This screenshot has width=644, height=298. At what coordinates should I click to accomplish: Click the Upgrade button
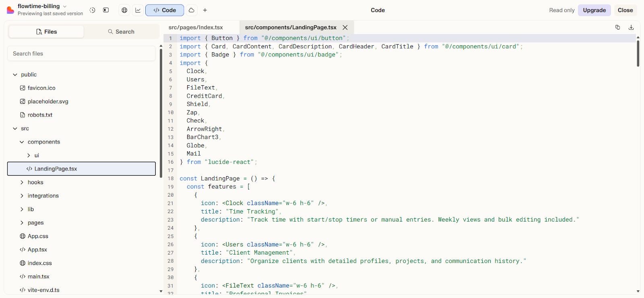coord(594,10)
